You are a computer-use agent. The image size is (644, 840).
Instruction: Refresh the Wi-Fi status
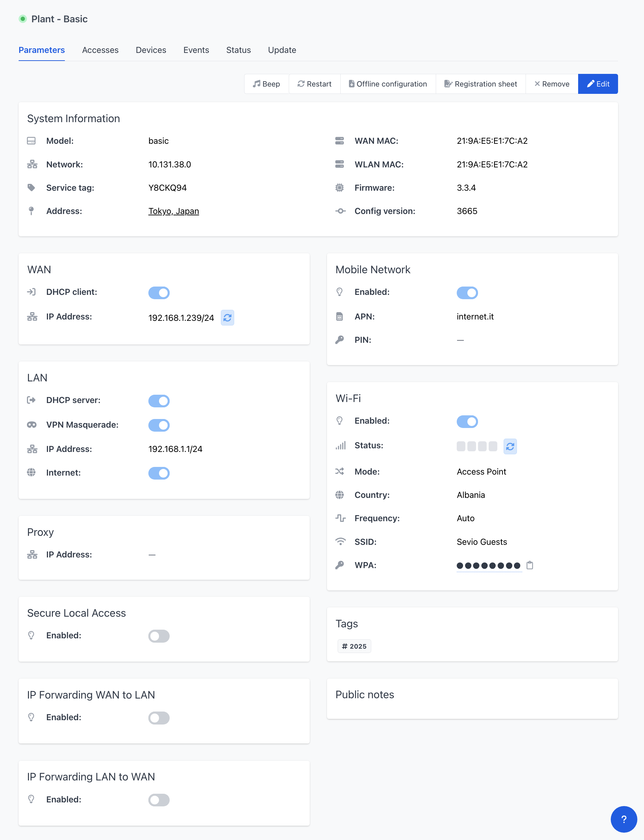click(x=510, y=447)
